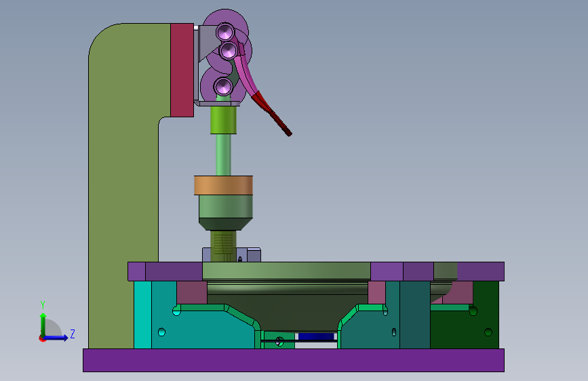
Task: Pick the middle magenta roller pin
Action: click(x=229, y=50)
